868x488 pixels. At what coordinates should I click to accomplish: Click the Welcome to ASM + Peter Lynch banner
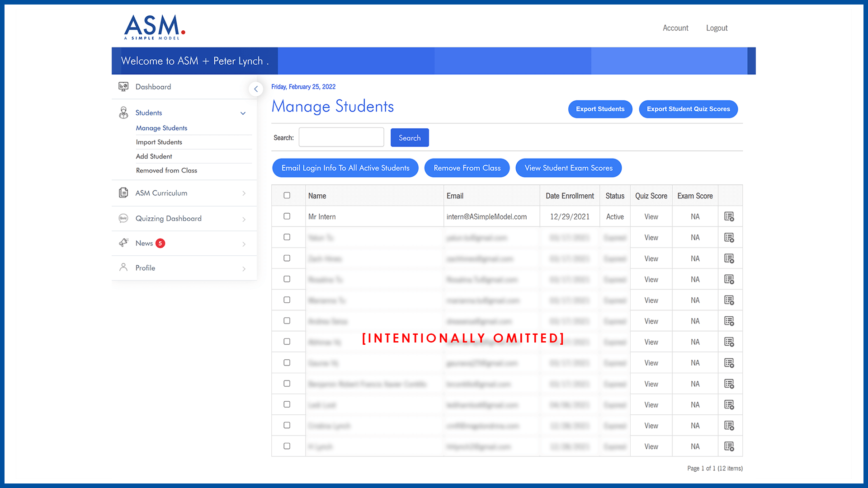tap(195, 61)
